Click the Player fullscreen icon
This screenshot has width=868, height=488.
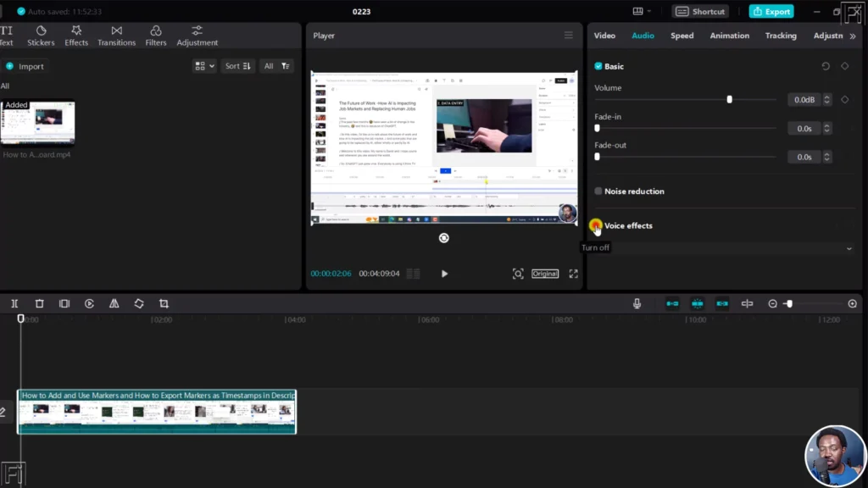(574, 274)
